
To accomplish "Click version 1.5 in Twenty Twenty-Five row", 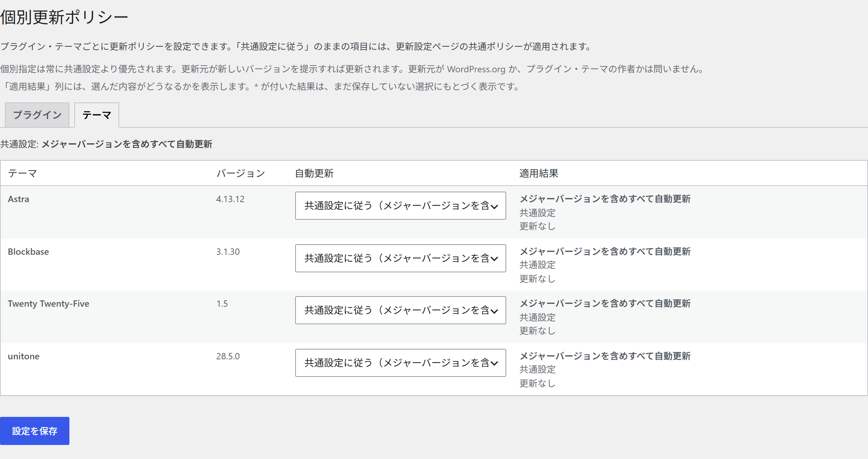I will pyautogui.click(x=222, y=304).
